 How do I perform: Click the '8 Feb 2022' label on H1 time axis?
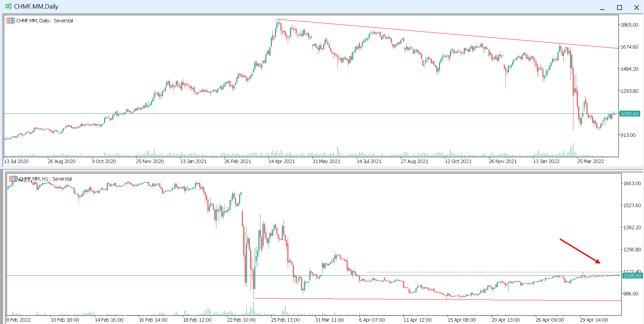pyautogui.click(x=19, y=320)
